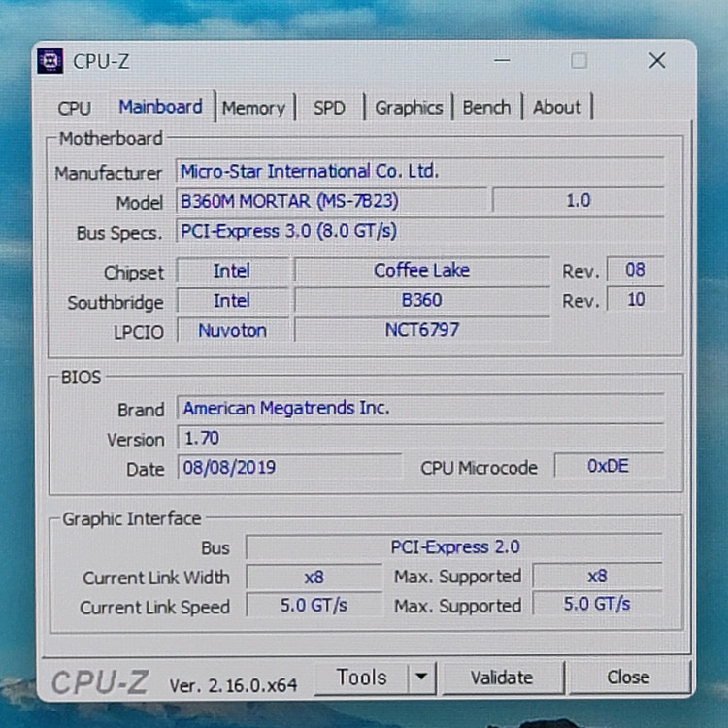Click BIOS date 08/08/2019

pos(289,467)
